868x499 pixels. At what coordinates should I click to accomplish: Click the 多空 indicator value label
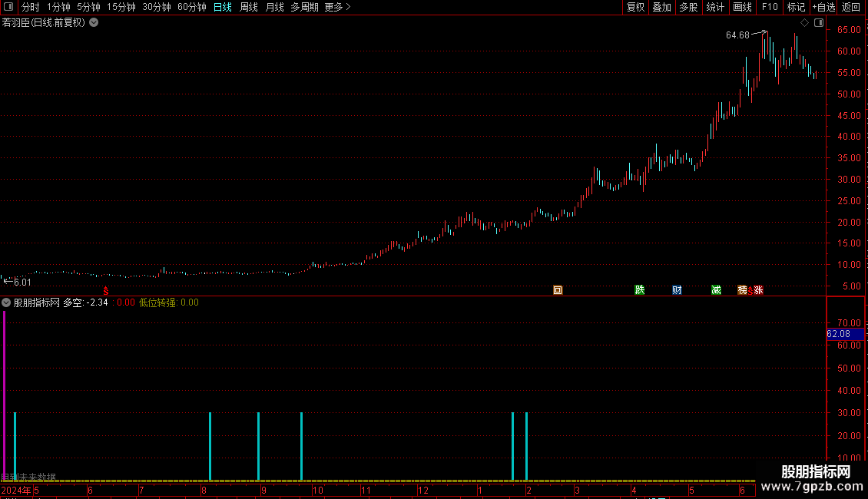coord(85,302)
